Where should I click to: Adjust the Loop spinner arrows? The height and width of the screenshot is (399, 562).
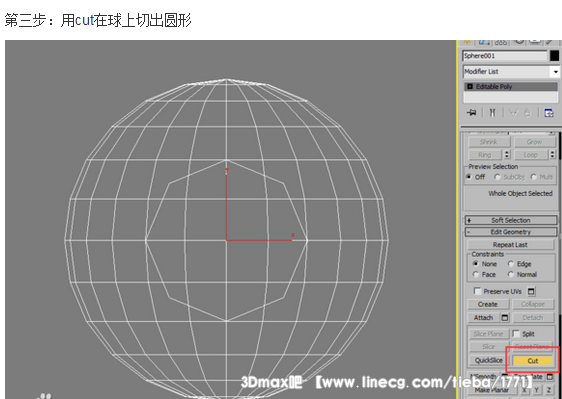552,155
